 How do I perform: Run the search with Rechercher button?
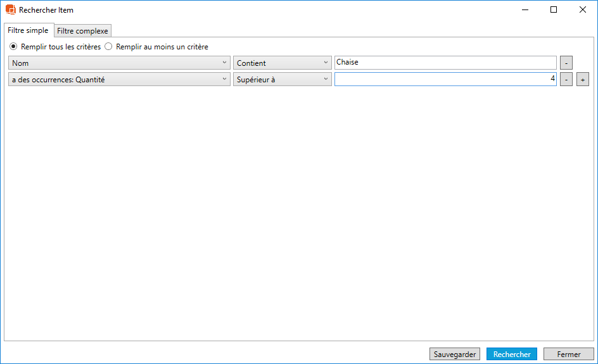point(511,354)
